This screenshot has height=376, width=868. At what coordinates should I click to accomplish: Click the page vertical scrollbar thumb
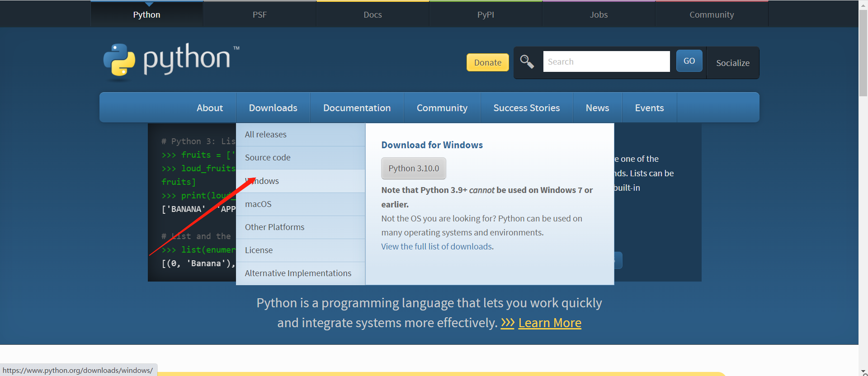(863, 53)
